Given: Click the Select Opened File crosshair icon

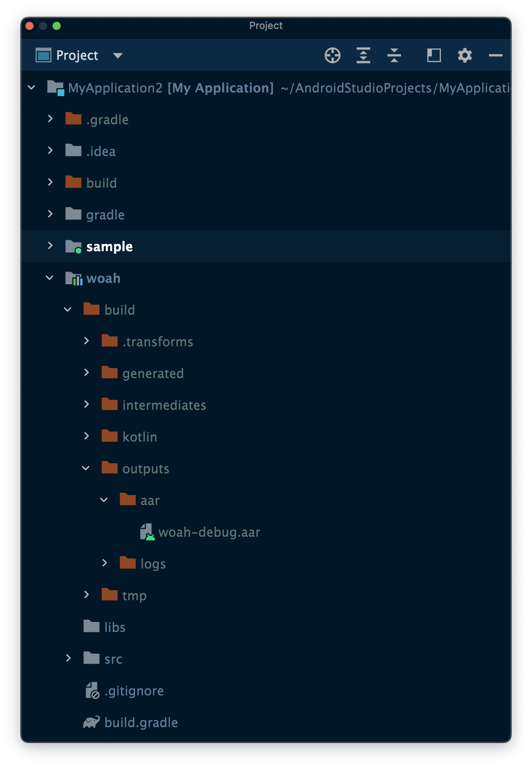Looking at the screenshot, I should pyautogui.click(x=333, y=55).
